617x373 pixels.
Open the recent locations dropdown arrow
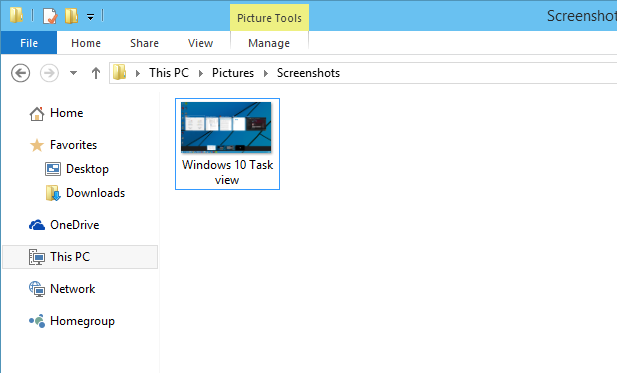[x=73, y=73]
